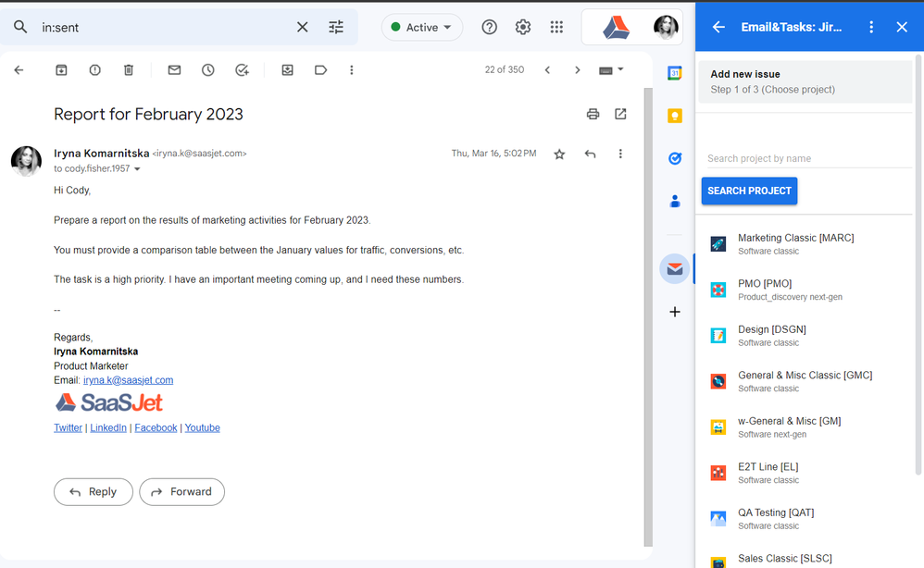Open the Facebook link in signature
This screenshot has width=924, height=568.
156,428
